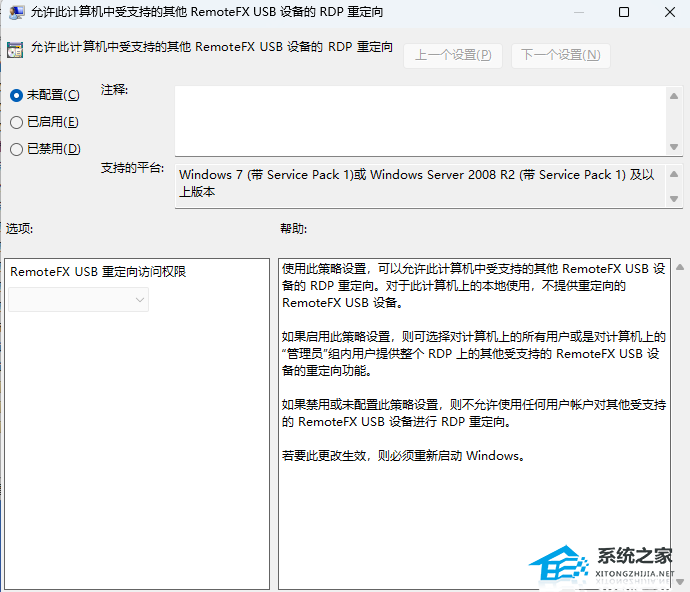
Task: Click the 使用此策略设置 first help paragraph
Action: click(x=474, y=286)
